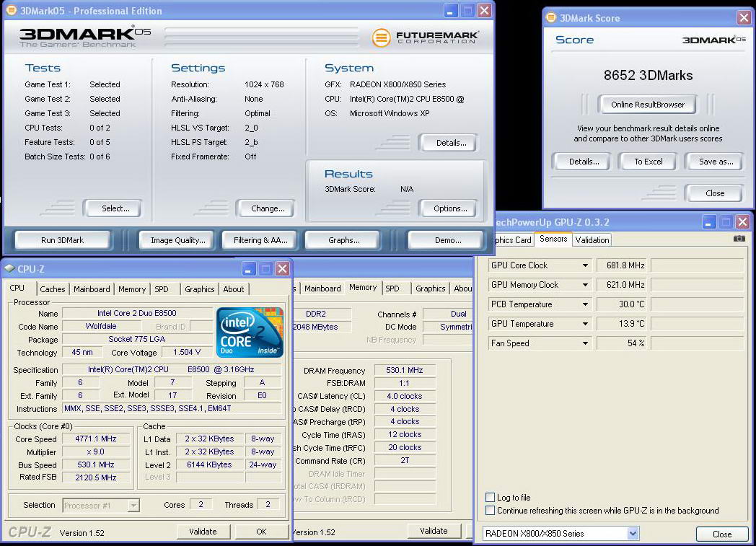Screen dimensions: 756x546
Task: Click 3DMark05 title bar orange icon
Action: coord(11,10)
